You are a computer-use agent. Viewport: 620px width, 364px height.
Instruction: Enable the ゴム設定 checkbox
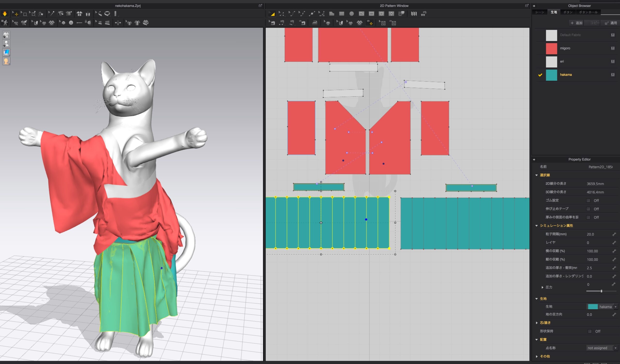588,201
